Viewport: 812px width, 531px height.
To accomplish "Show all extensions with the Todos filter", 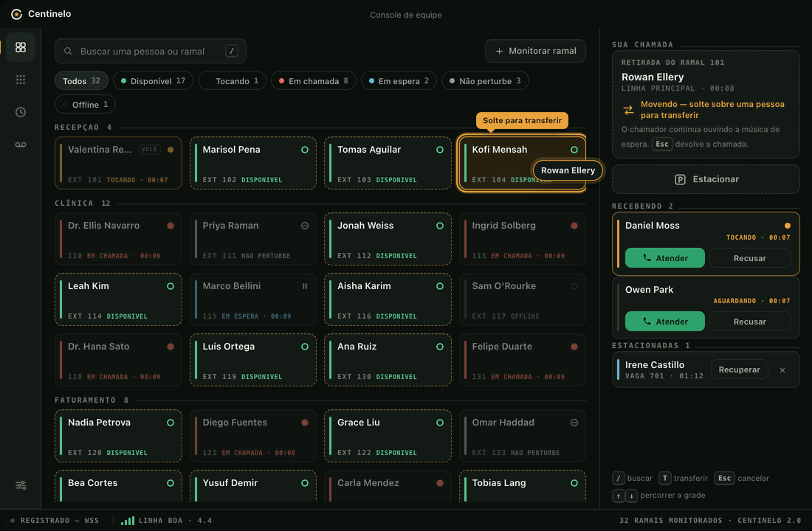I will 81,80.
